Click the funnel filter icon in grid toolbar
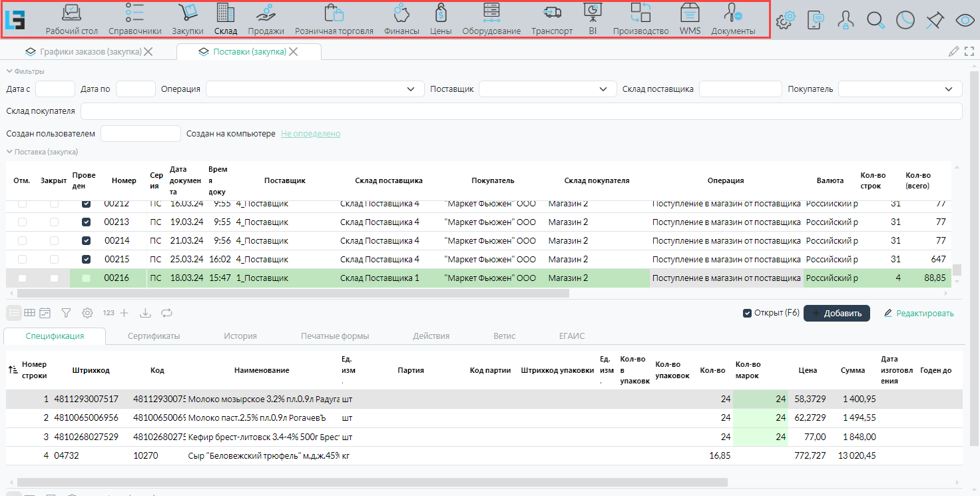The width and height of the screenshot is (980, 496). coord(66,312)
